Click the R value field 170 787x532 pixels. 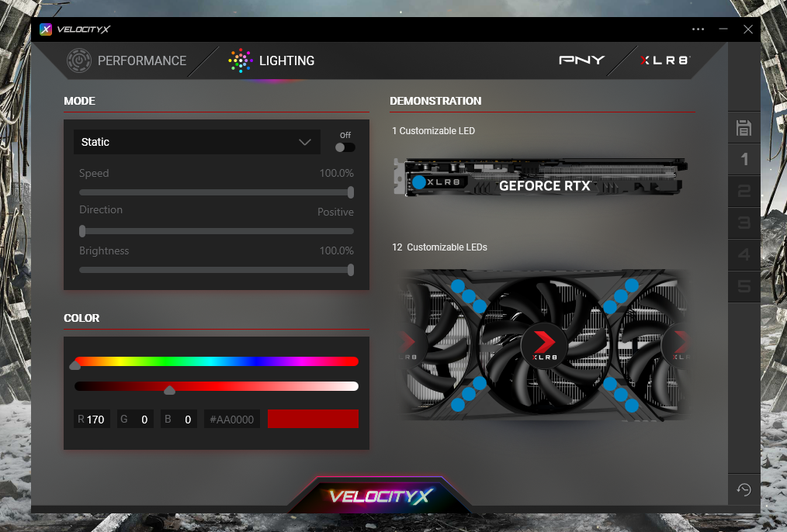pos(92,420)
